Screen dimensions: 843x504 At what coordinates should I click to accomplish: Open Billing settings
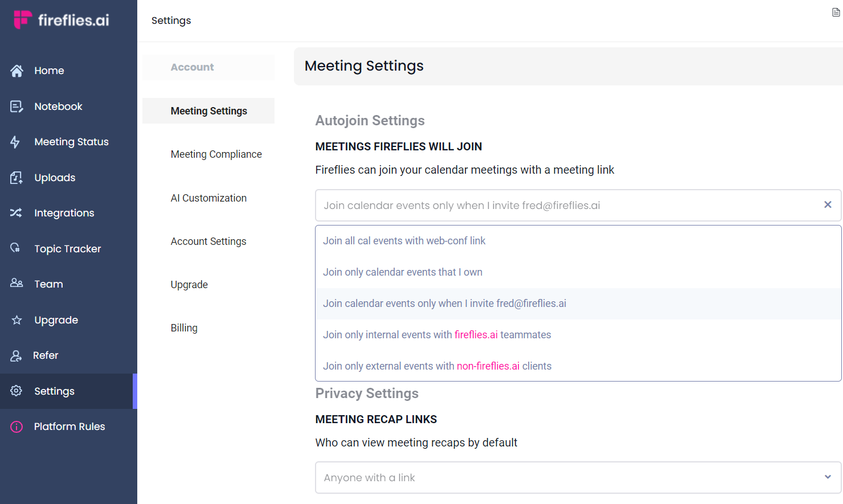click(184, 328)
